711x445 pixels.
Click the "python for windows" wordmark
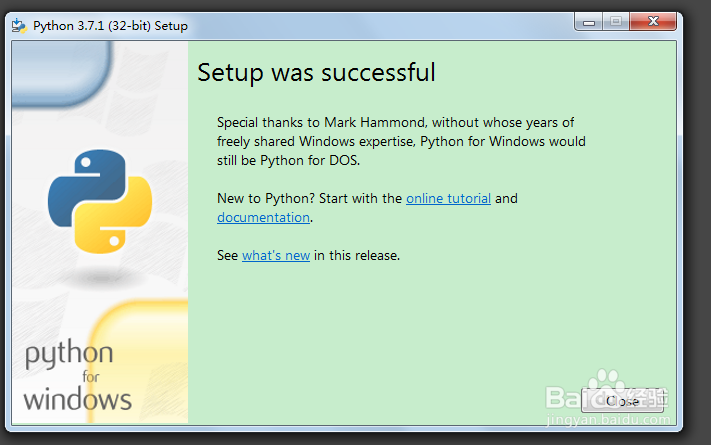click(77, 377)
